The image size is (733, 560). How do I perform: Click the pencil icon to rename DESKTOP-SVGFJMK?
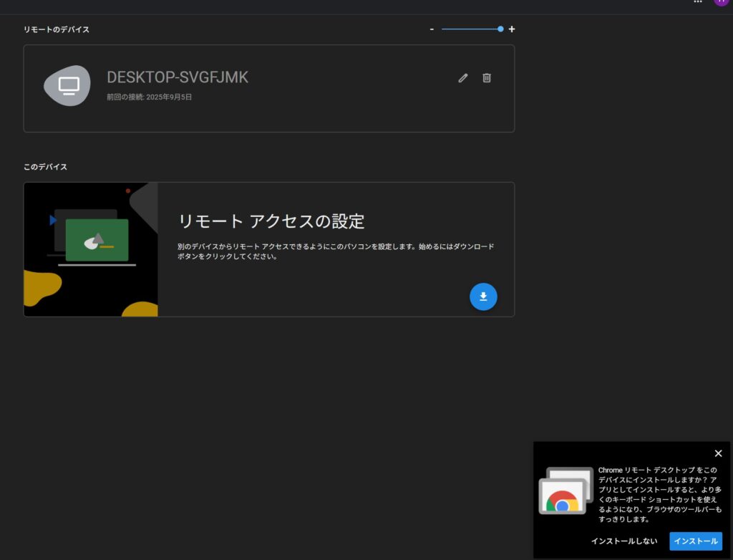(463, 78)
